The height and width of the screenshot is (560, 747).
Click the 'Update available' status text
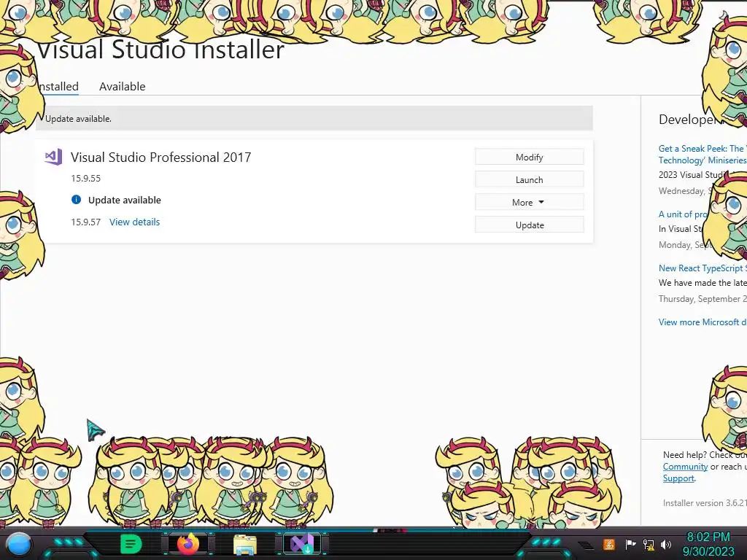(x=124, y=200)
